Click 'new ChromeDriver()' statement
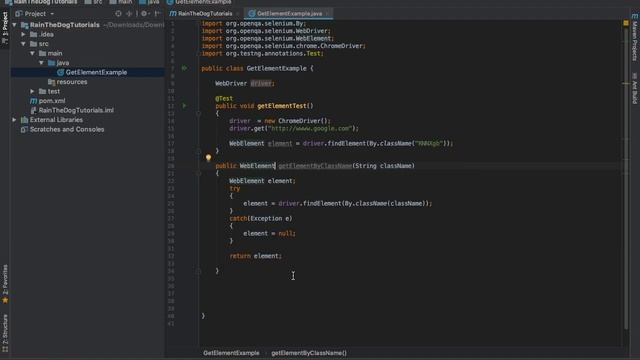The image size is (640, 360). click(298, 121)
